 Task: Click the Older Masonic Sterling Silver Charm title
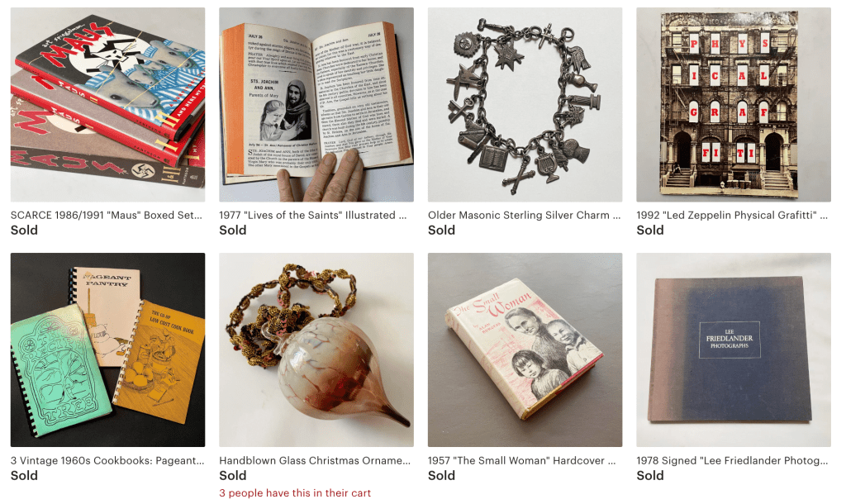[525, 215]
